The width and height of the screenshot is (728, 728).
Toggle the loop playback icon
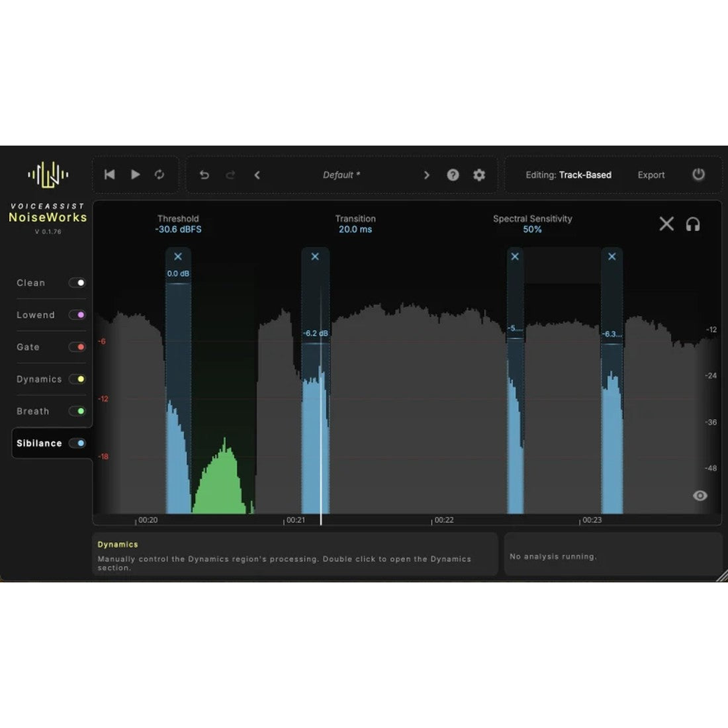159,175
